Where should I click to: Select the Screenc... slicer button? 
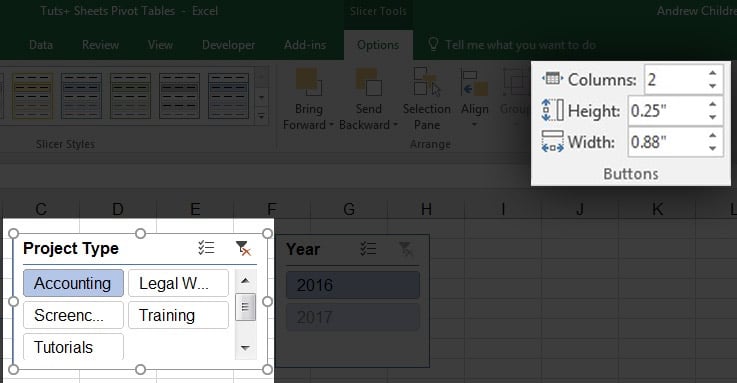pyautogui.click(x=73, y=315)
